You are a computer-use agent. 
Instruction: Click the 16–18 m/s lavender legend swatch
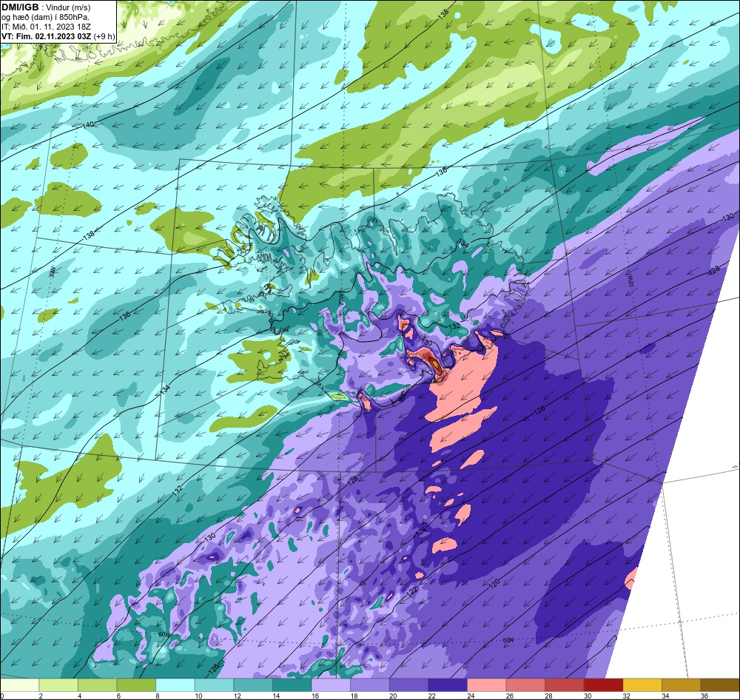(331, 685)
